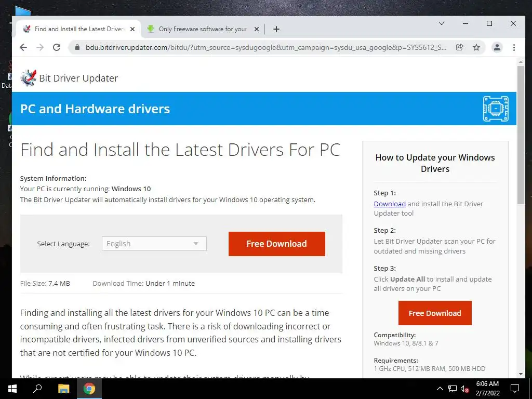This screenshot has width=532, height=399.
Task: Click 'Windows 10, 8/8.1 & 7' compatibility text
Action: [406, 343]
